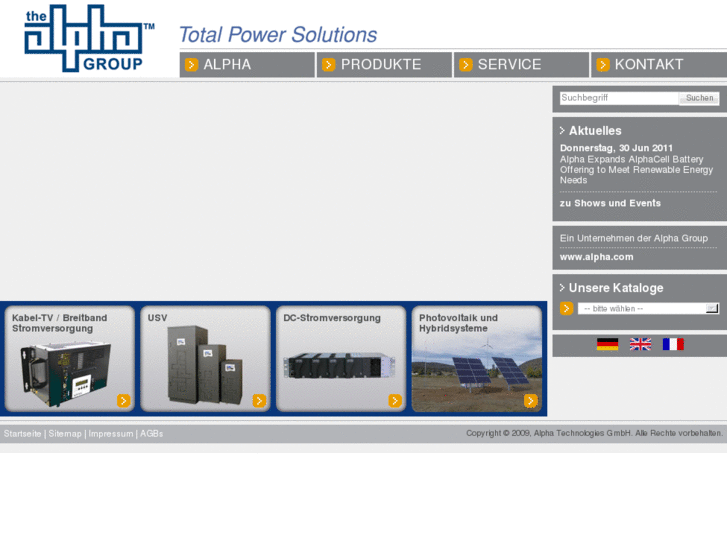Open the Photovoltaik und Hybridsysteme card
Viewport: 727px width, 545px height.
(477, 359)
